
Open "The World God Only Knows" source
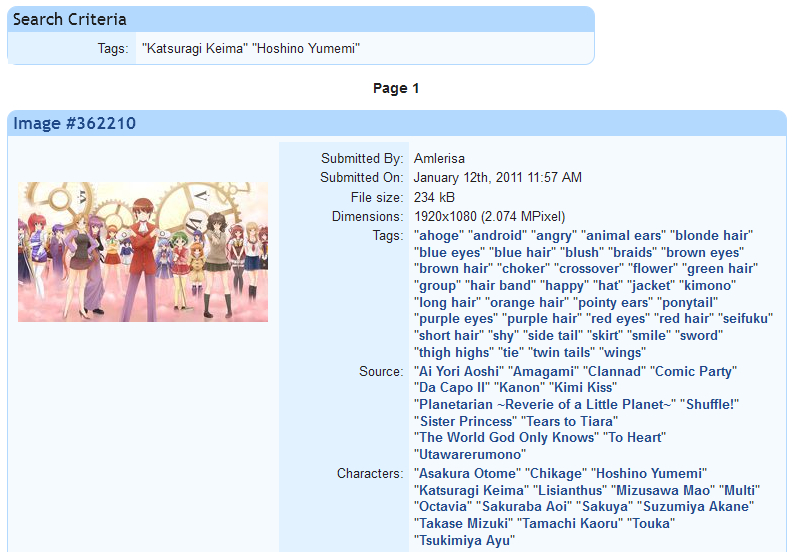(507, 437)
